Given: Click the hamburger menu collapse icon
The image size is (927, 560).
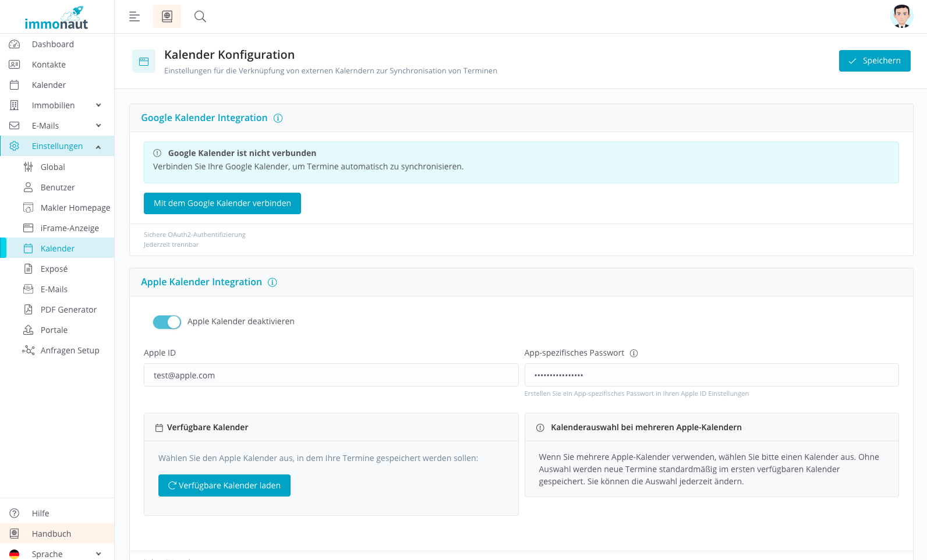Looking at the screenshot, I should pos(135,16).
